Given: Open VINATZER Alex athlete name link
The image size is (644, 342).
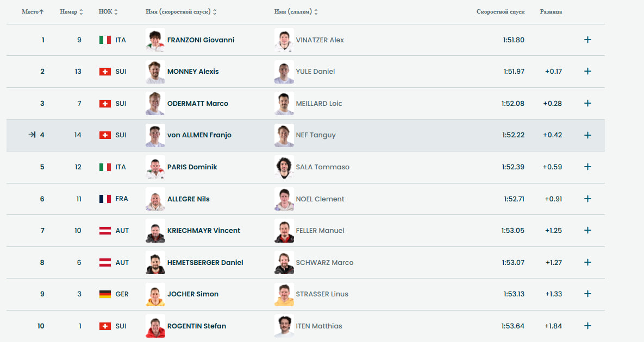Looking at the screenshot, I should click(320, 40).
